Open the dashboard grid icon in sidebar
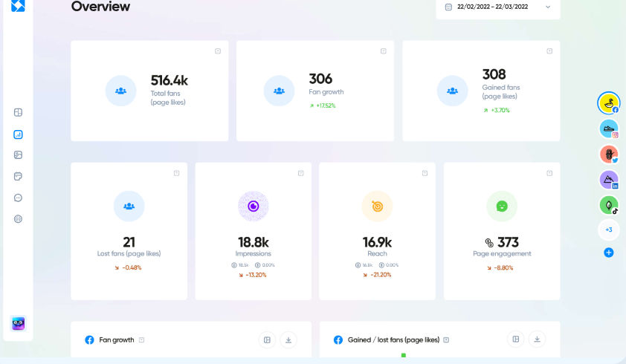This screenshot has width=626, height=364. 18,113
